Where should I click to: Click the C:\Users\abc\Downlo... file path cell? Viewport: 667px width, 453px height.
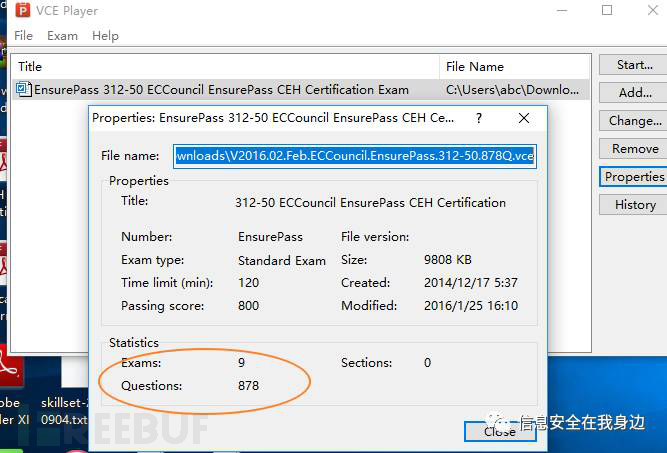[512, 90]
